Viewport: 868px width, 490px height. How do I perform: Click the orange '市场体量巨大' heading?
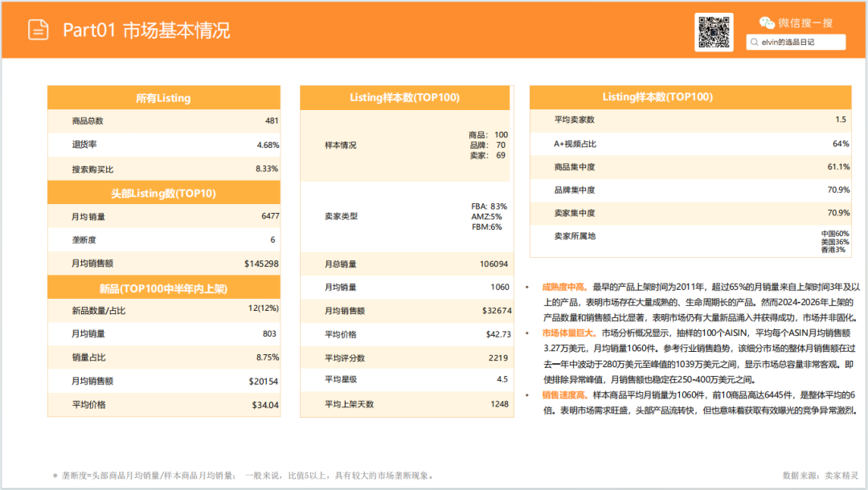tap(569, 333)
